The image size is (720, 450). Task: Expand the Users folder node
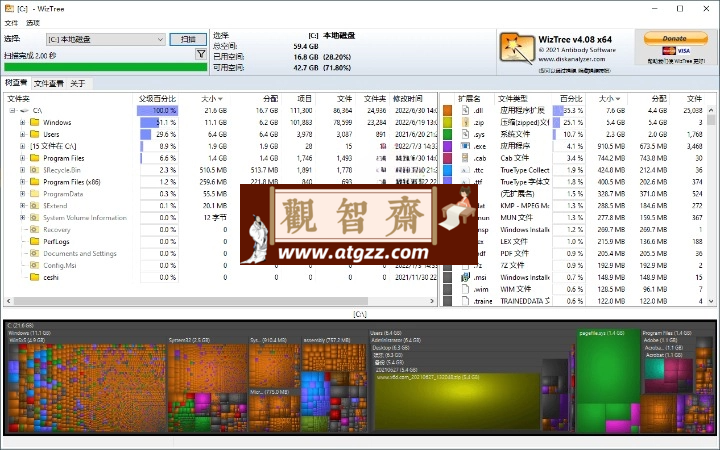(22, 135)
